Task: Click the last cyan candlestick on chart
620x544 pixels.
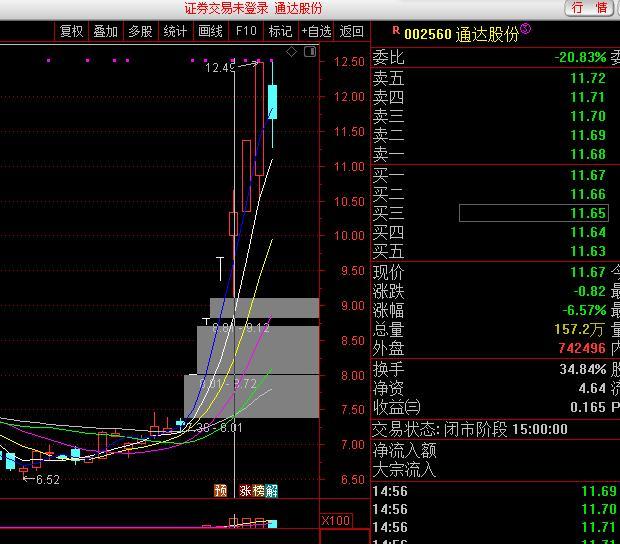Action: coord(272,102)
